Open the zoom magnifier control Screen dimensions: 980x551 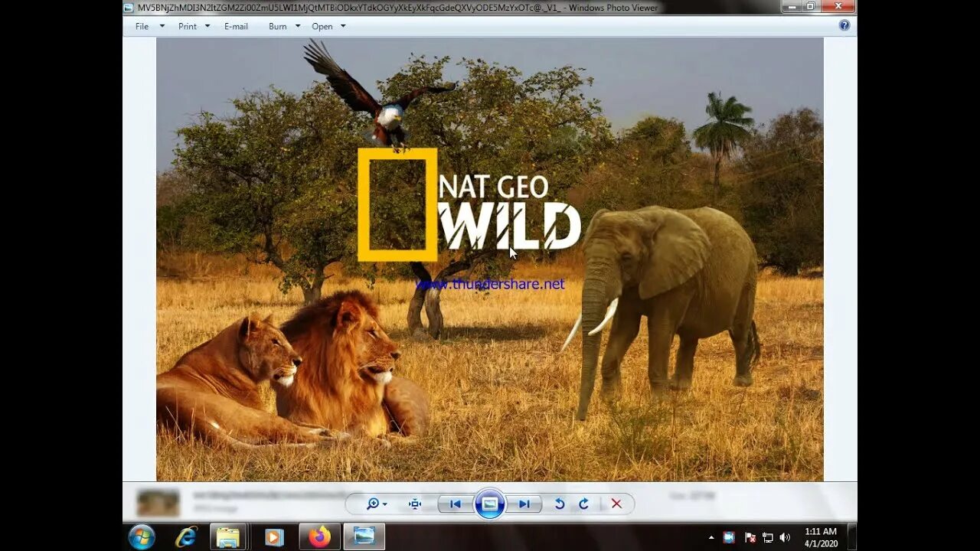pos(376,504)
